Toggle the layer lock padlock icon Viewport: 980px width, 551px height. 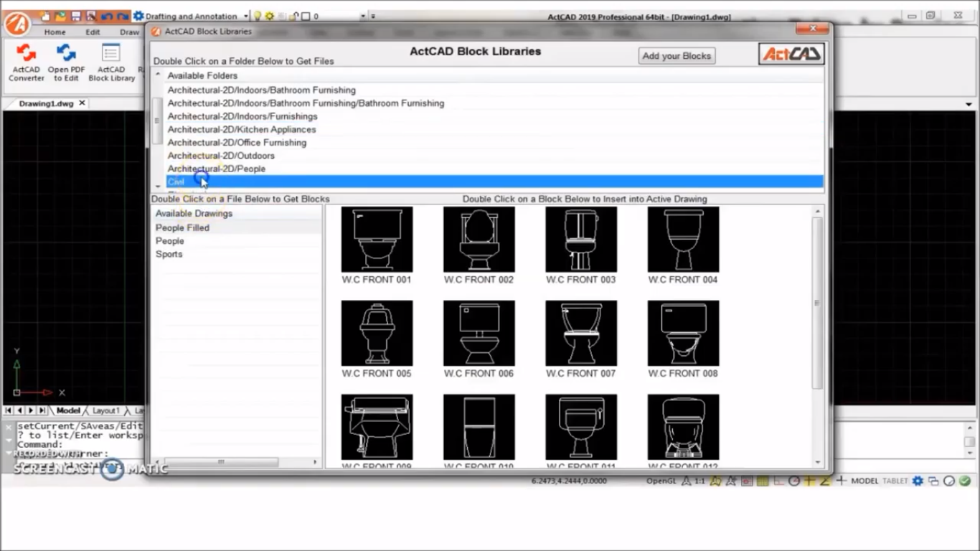(293, 16)
